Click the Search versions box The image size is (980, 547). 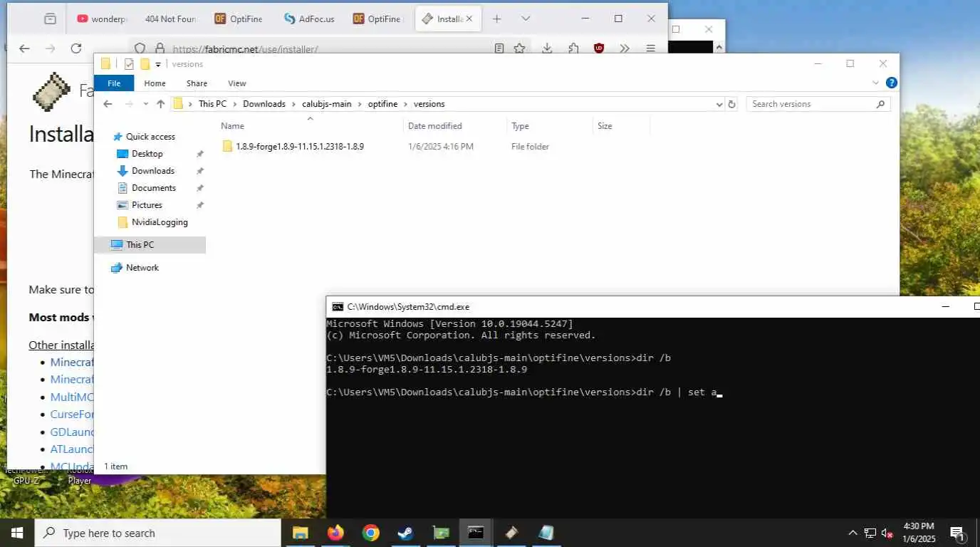tap(818, 104)
